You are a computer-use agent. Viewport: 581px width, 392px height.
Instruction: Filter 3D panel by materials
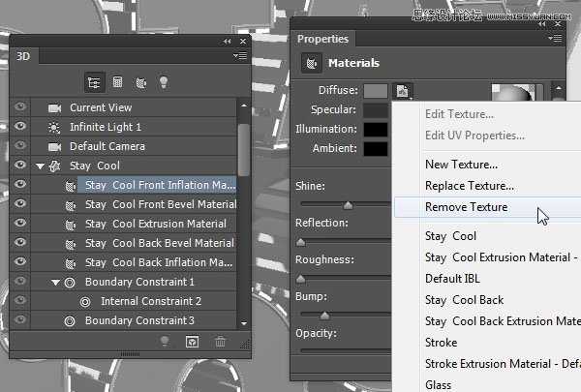point(140,82)
